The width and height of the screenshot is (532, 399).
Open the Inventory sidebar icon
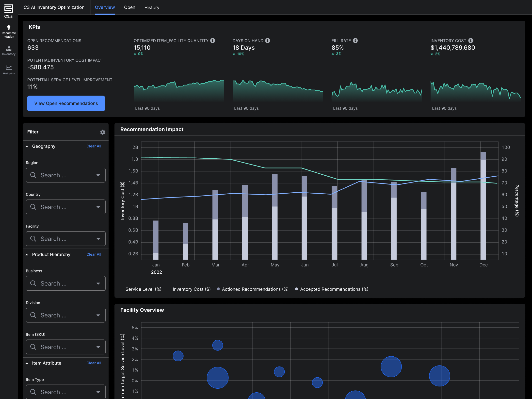coord(9,49)
